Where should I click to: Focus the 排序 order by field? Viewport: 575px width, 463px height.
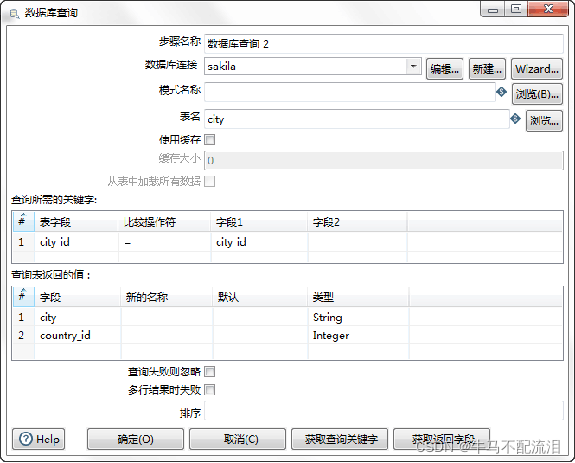[384, 411]
